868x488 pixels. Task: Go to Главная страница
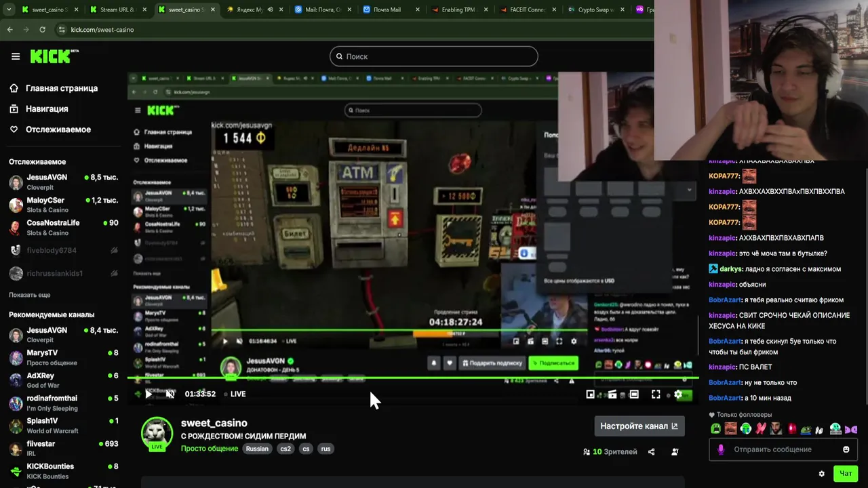coord(54,88)
